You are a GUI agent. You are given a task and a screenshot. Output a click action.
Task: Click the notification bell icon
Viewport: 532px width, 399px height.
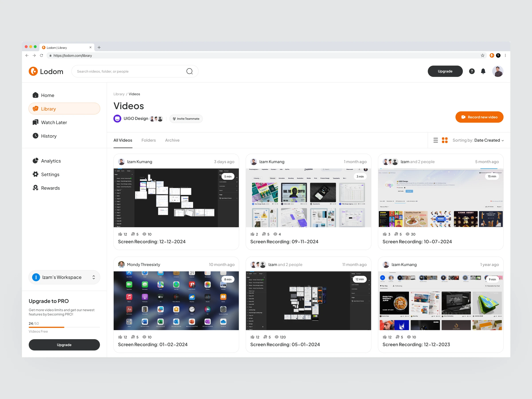(483, 71)
